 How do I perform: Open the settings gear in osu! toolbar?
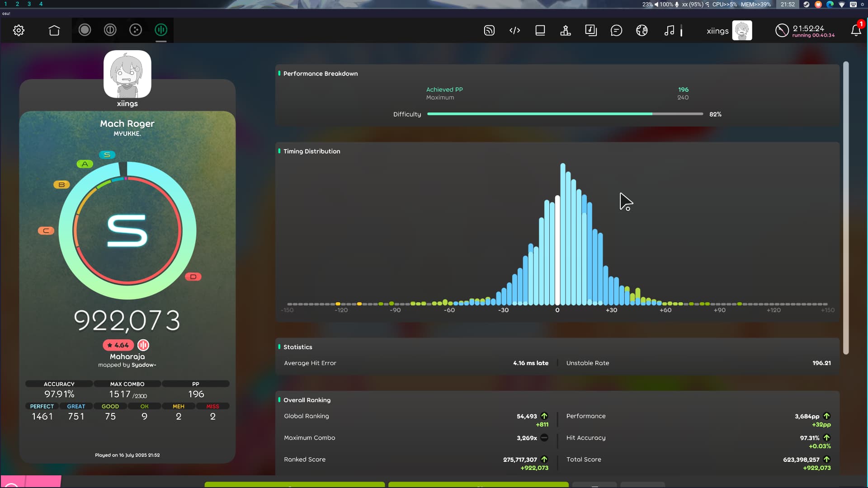point(19,30)
